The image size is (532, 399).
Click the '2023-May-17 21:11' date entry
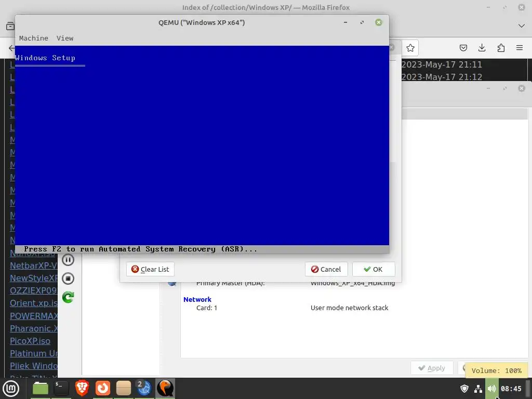442,64
